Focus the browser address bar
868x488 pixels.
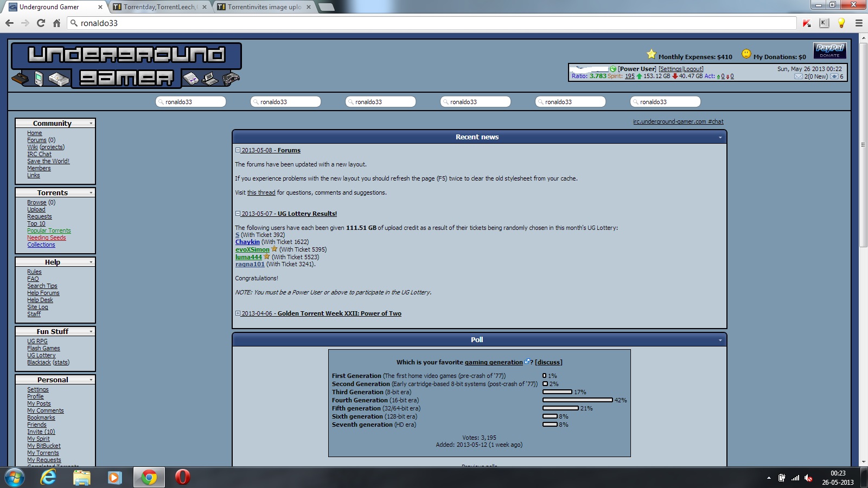point(432,23)
